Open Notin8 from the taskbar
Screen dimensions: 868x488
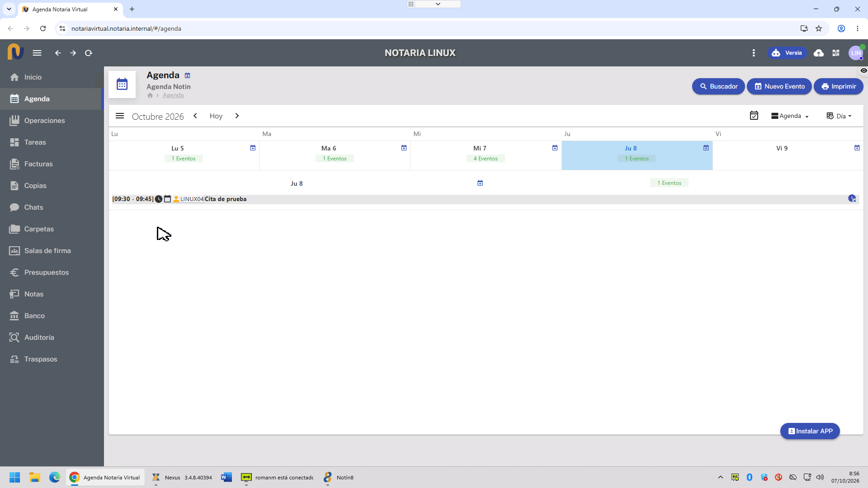339,477
